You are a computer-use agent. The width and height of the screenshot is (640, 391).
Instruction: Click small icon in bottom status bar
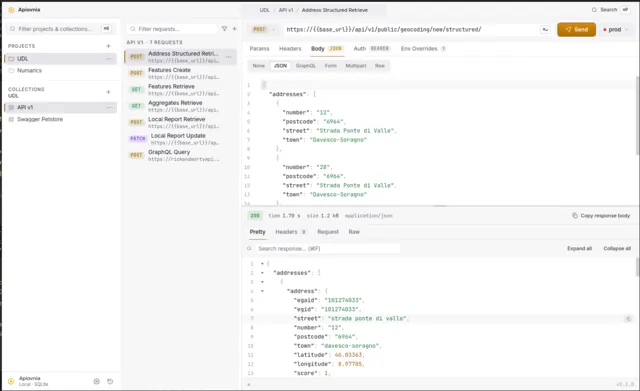249,384
